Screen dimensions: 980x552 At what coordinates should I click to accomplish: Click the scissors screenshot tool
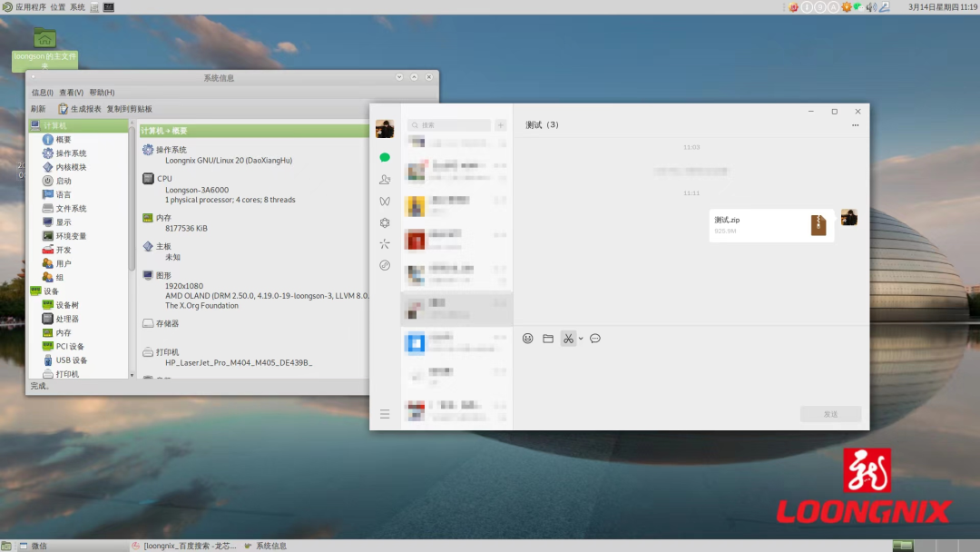point(568,339)
